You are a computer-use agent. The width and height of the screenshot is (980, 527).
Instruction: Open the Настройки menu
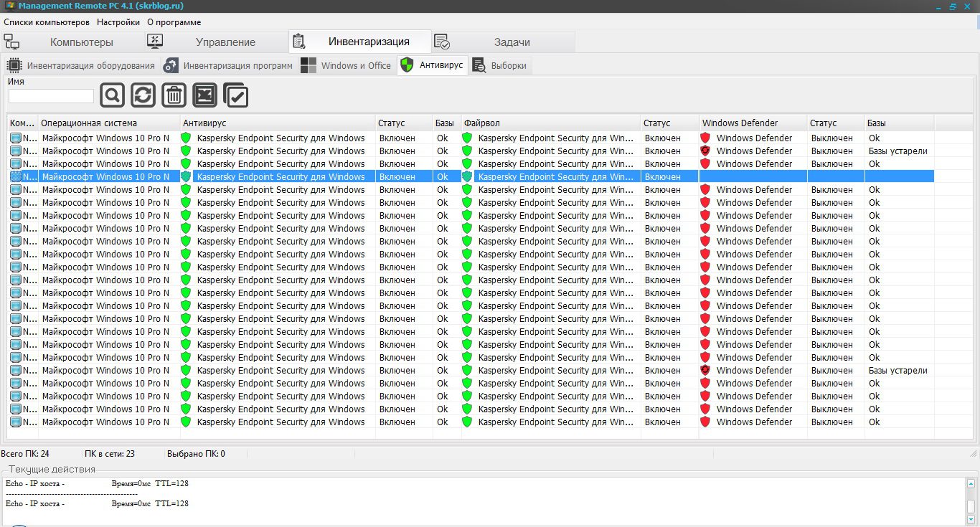coord(118,22)
